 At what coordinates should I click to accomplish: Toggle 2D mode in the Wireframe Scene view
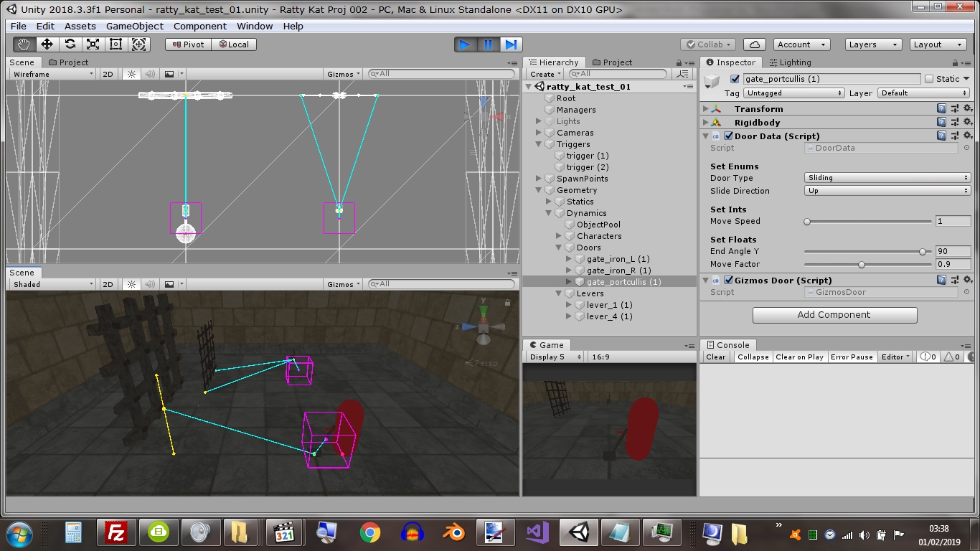coord(108,74)
